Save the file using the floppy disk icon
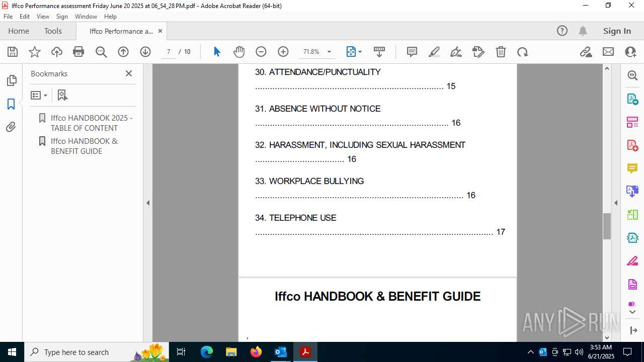 [x=13, y=52]
